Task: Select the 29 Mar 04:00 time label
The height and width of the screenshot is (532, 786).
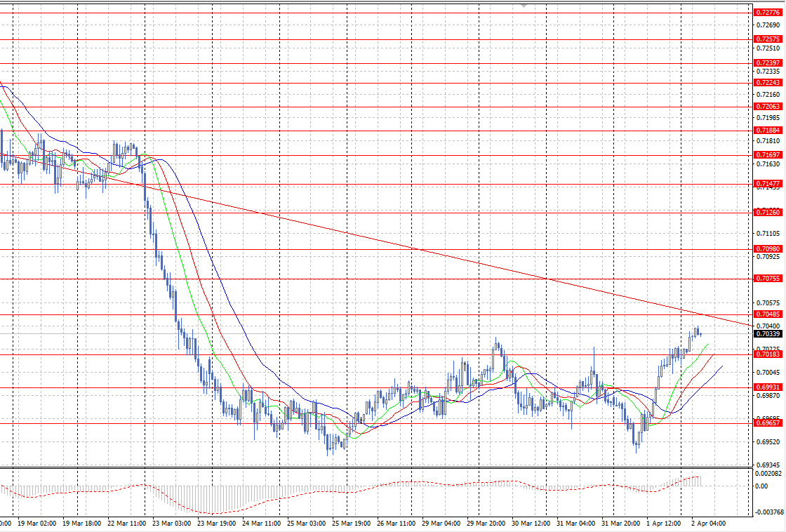Action: 441,524
